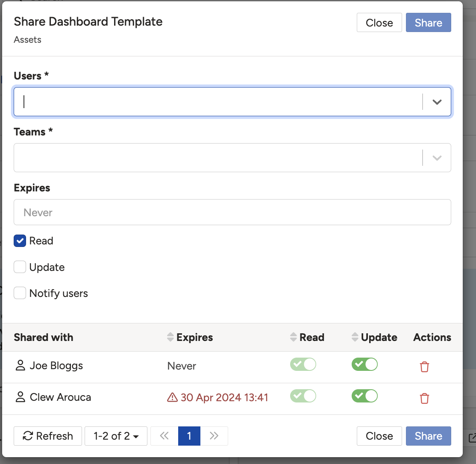Enable the Notify users checkbox
Screen dimensions: 476x464
20,293
